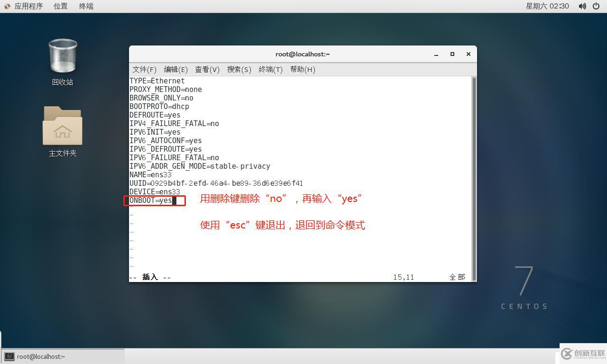Click the volume speaker icon in top bar
607x364 pixels.
[x=582, y=6]
